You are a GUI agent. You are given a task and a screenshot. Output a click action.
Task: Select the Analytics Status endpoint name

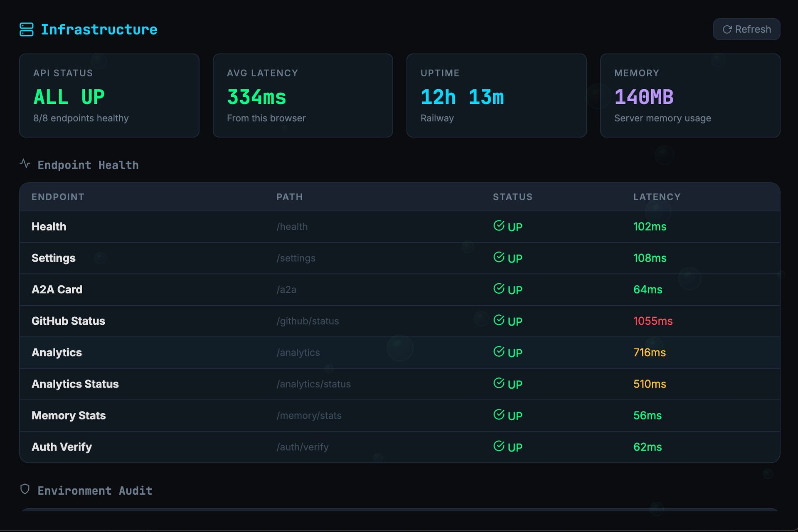pos(75,384)
